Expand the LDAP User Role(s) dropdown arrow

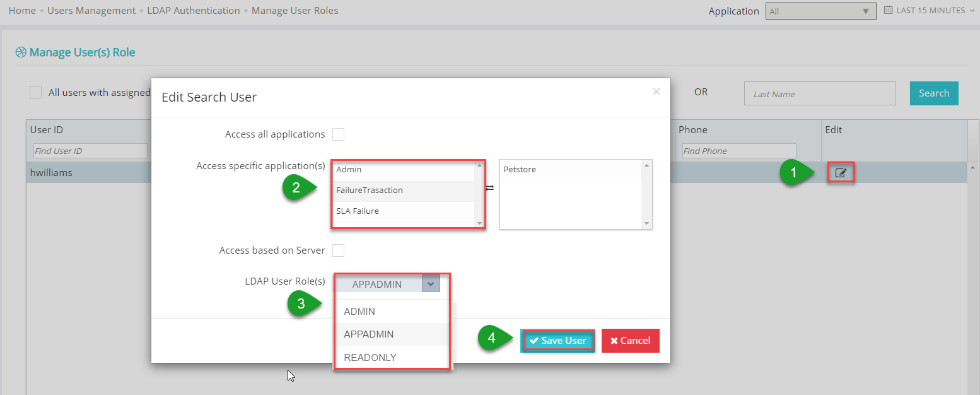point(430,284)
